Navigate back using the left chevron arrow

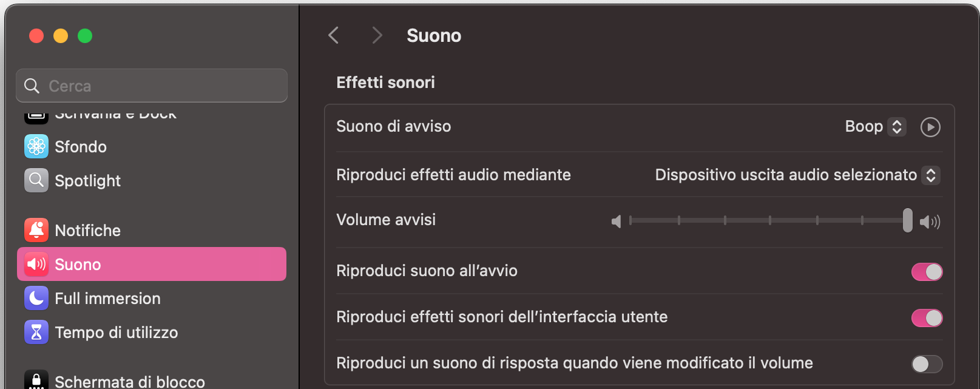tap(333, 35)
